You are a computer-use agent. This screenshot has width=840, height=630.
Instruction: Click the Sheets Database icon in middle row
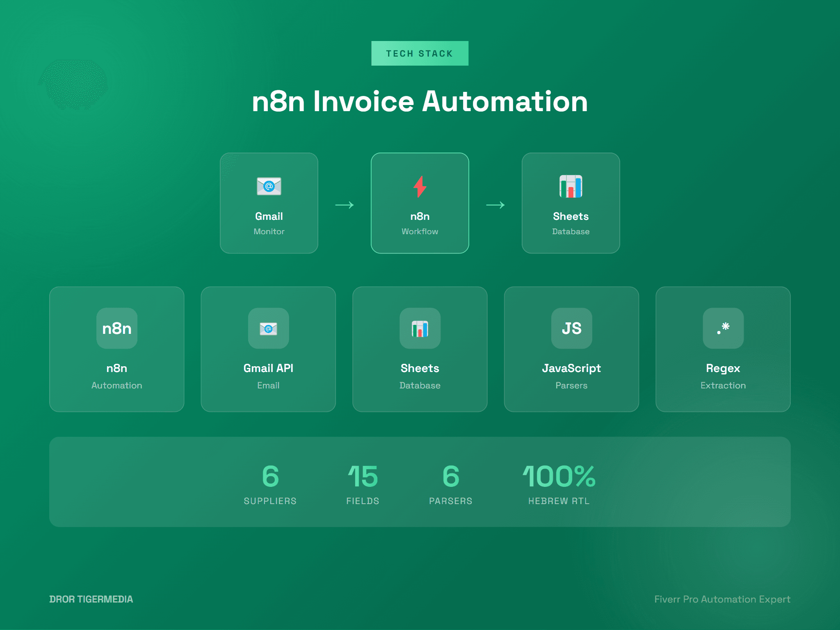point(420,328)
